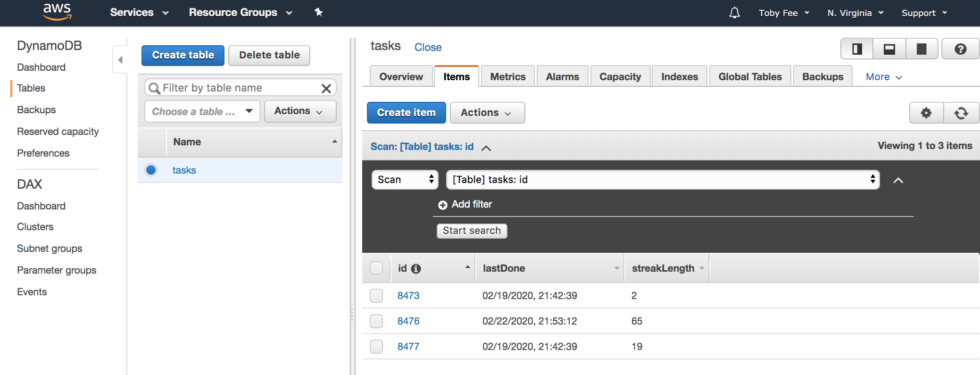Switch to the Items tab
The width and height of the screenshot is (980, 375).
pyautogui.click(x=457, y=77)
